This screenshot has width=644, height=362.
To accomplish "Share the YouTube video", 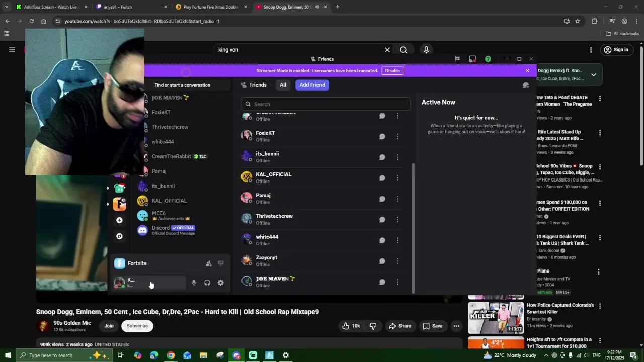I will point(400,326).
